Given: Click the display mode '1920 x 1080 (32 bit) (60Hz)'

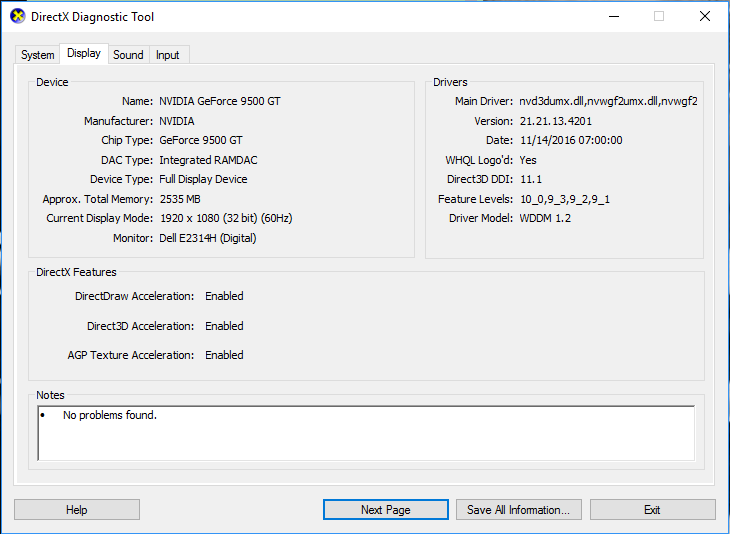Looking at the screenshot, I should [226, 218].
